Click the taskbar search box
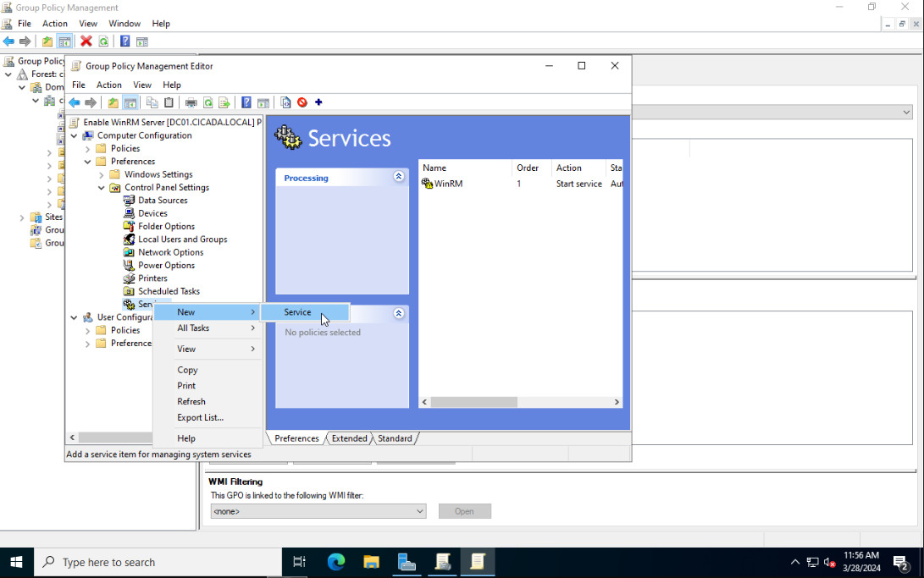 click(158, 562)
